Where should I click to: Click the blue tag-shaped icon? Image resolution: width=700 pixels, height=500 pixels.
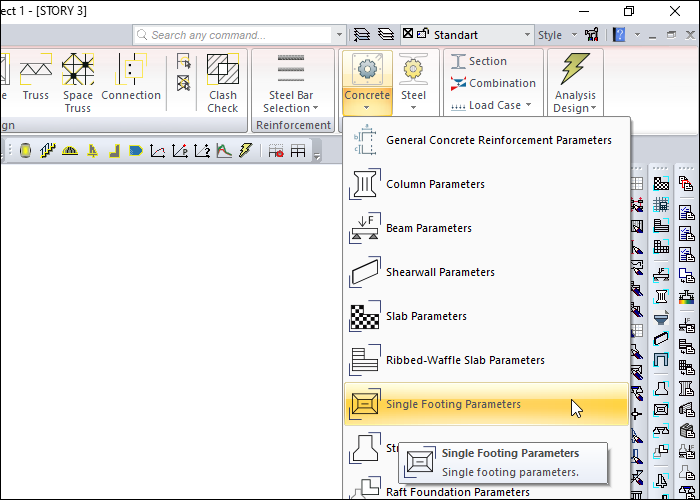[136, 150]
